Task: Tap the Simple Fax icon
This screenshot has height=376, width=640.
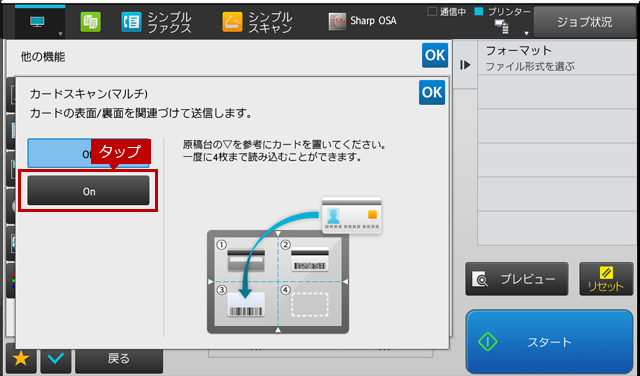Action: (x=131, y=22)
